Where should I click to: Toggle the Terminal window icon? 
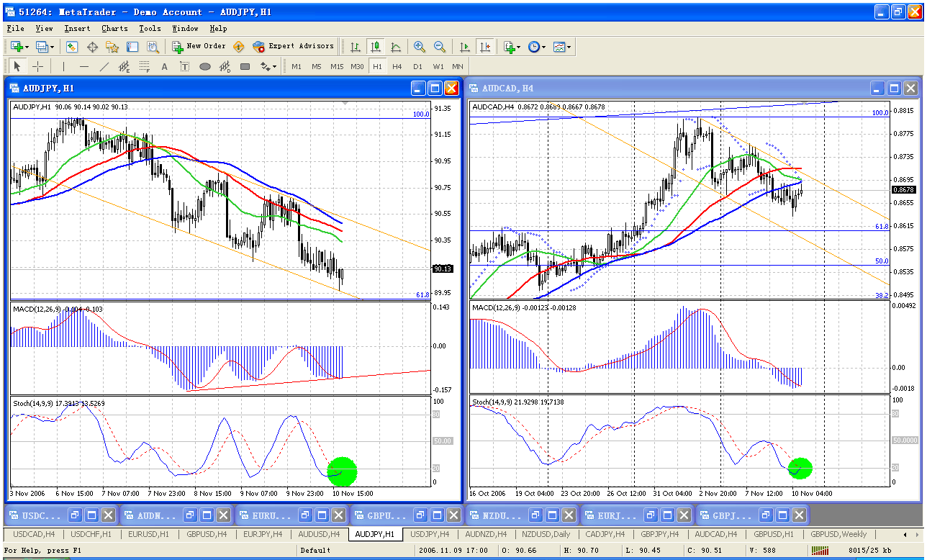pos(132,47)
